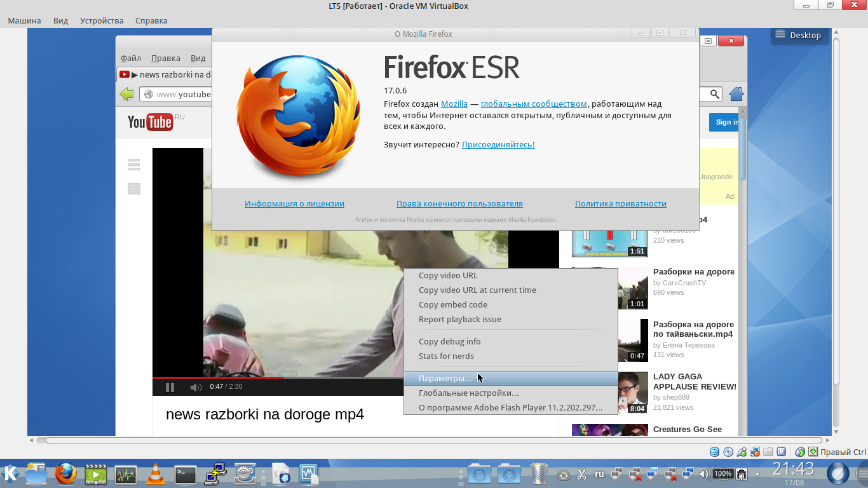Click the YouTube Sign in button
The width and height of the screenshot is (868, 488).
(x=724, y=122)
